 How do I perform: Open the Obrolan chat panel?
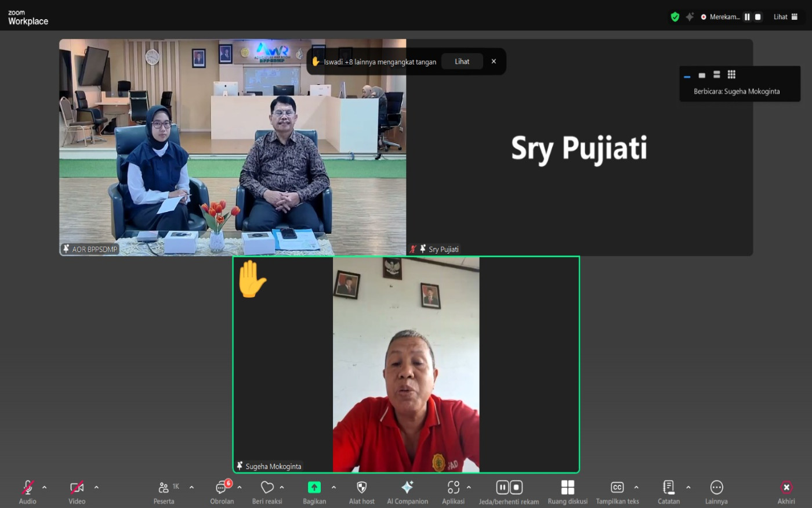click(222, 488)
